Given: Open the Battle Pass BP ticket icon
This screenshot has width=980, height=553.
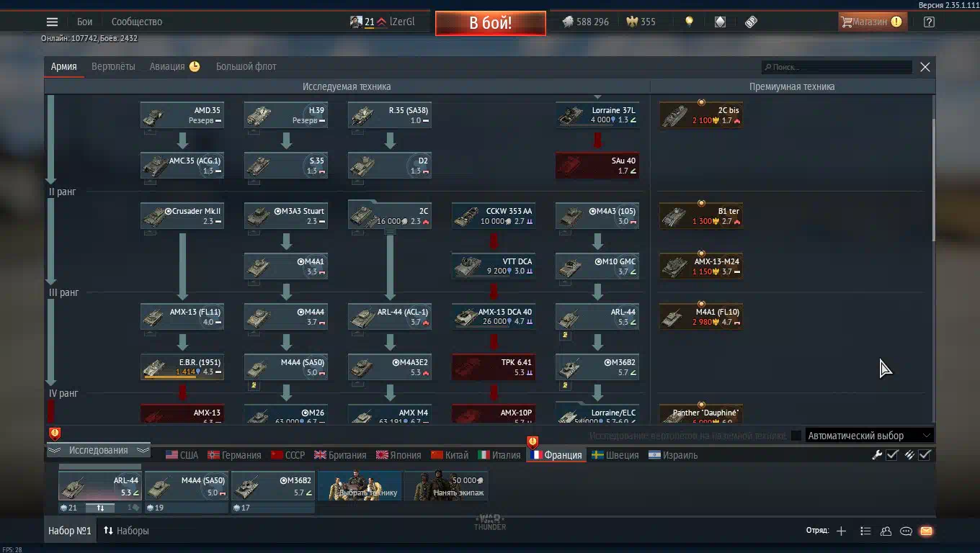Looking at the screenshot, I should point(751,22).
